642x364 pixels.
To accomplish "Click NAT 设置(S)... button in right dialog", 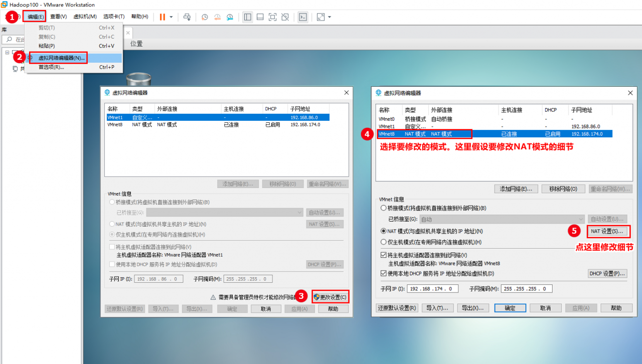I will [x=607, y=232].
